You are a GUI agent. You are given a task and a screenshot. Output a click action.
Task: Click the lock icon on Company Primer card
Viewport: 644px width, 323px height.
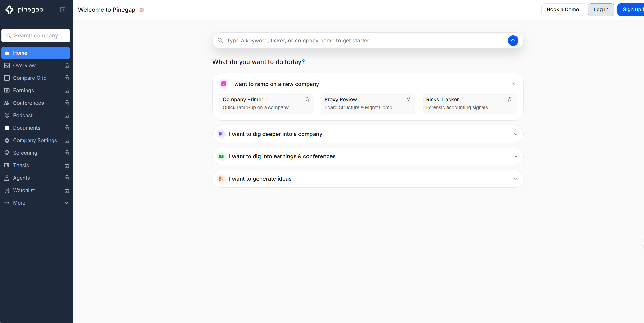coord(307,100)
